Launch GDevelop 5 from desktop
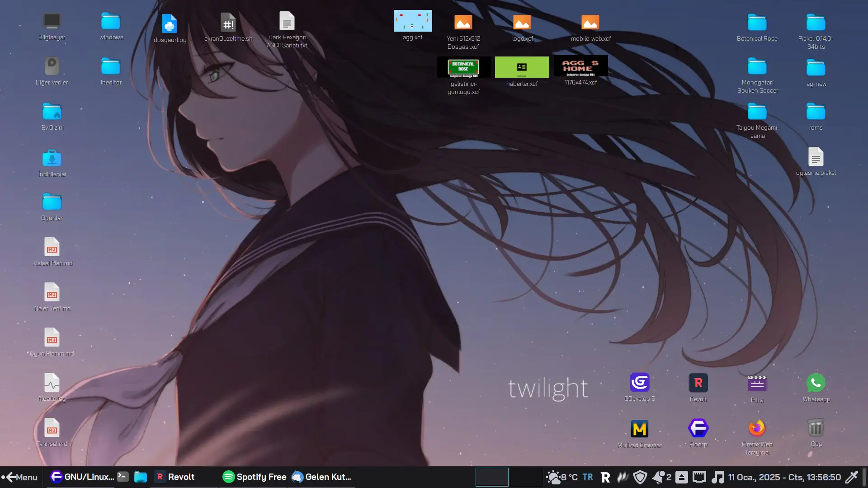The width and height of the screenshot is (868, 488). click(640, 387)
